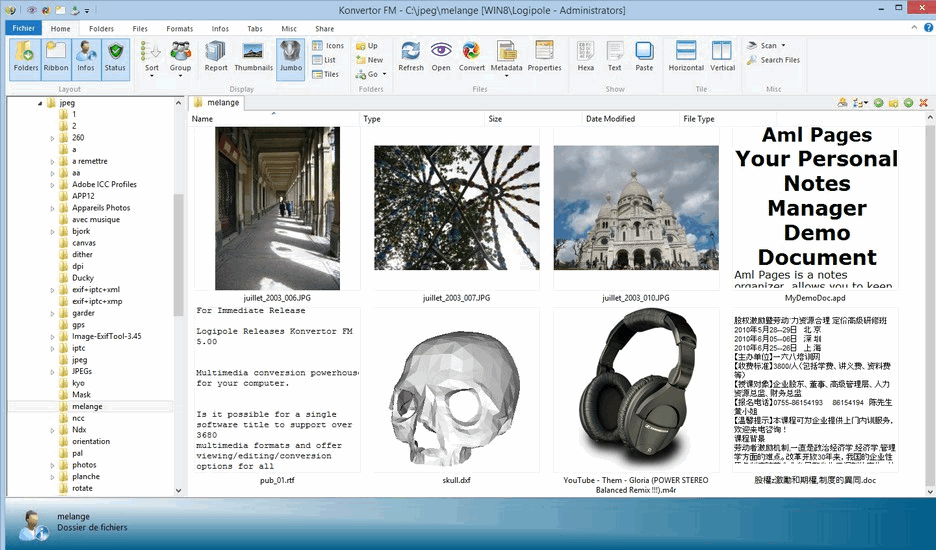Switch to the Tabs ribbon tab
The image size is (936, 550).
point(255,29)
